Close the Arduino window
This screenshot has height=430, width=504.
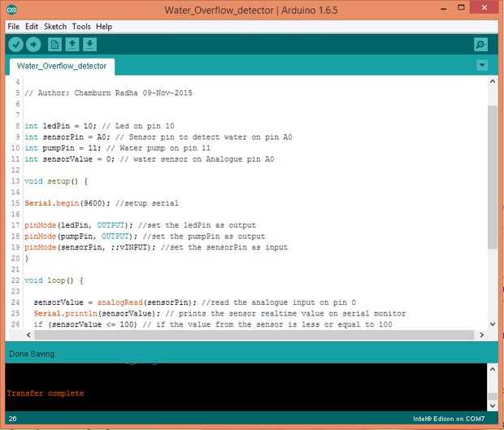[484, 7]
